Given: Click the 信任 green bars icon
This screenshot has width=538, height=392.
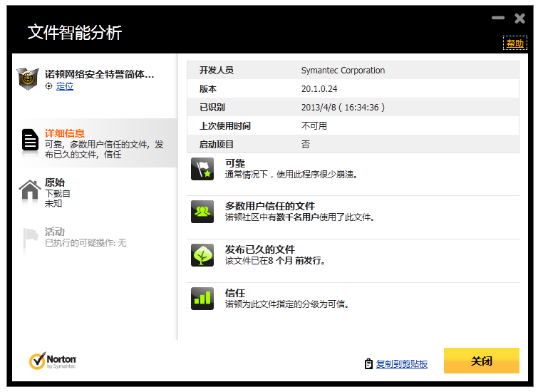Looking at the screenshot, I should (202, 299).
